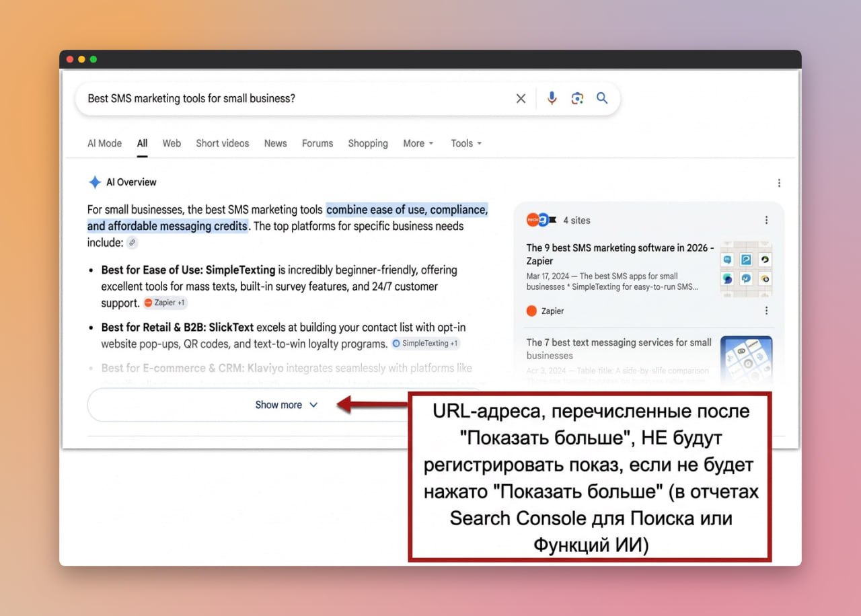
Task: Click the link chip icon after 'include:'
Action: pos(133,243)
